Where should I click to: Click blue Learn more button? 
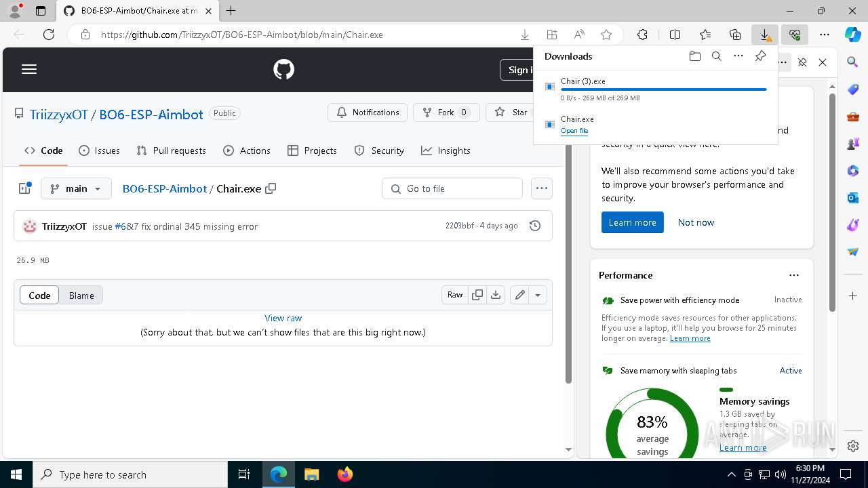point(632,222)
